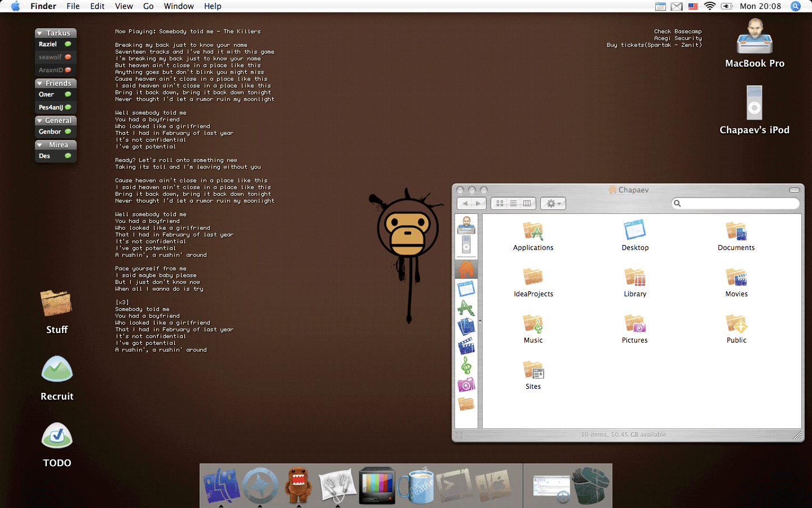The image size is (812, 508).
Task: Click the Finder window search field
Action: [x=735, y=203]
